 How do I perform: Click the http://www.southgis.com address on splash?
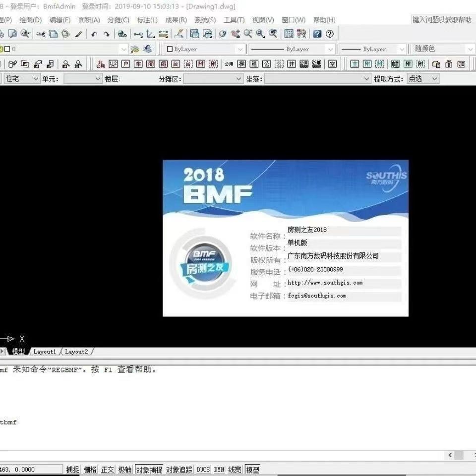click(325, 283)
